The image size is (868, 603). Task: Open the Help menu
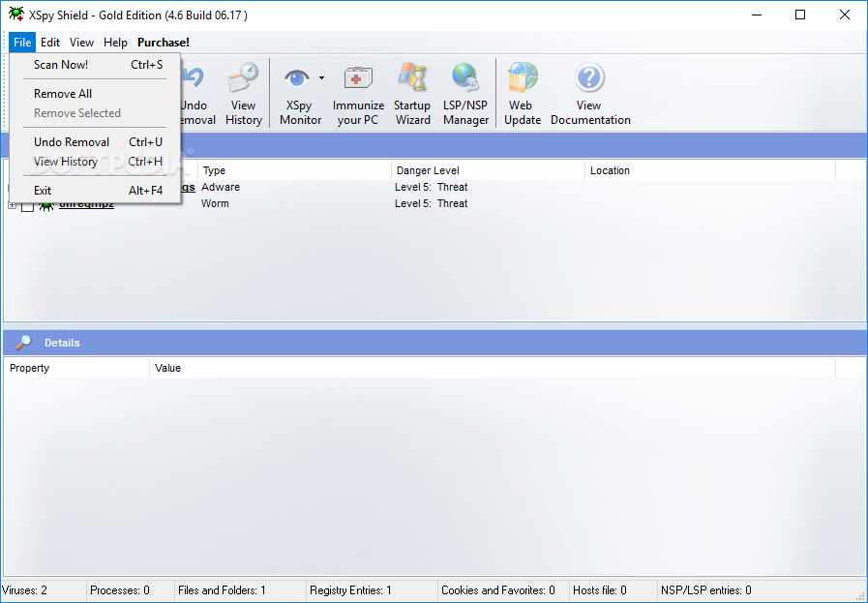[115, 42]
